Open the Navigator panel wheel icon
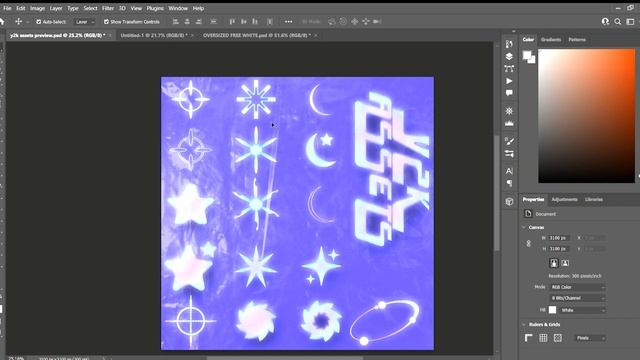This screenshot has height=360, width=640. point(509,111)
